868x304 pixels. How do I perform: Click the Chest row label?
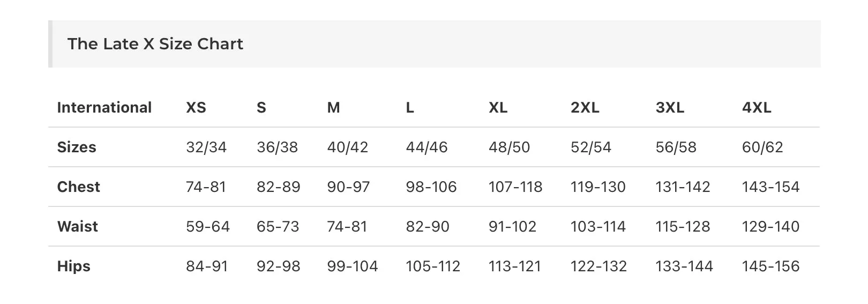point(79,187)
